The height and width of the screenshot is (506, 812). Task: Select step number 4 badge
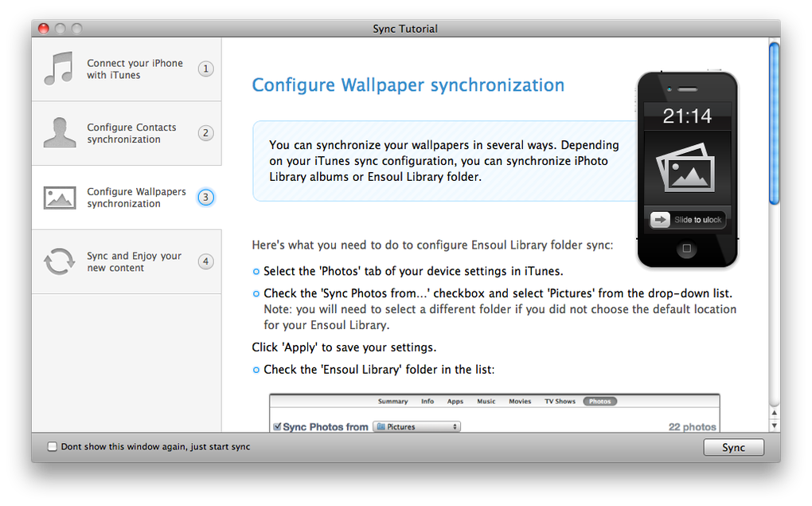click(205, 261)
